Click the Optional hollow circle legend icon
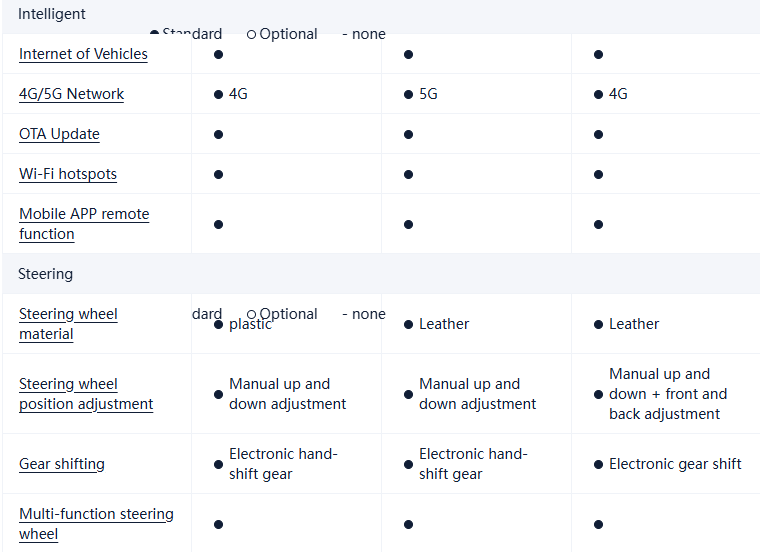The width and height of the screenshot is (760, 552). coord(252,34)
